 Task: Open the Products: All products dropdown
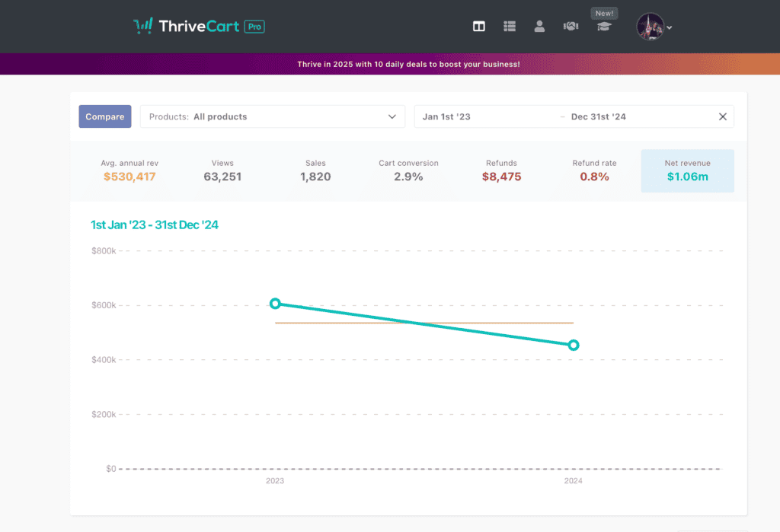pos(273,116)
